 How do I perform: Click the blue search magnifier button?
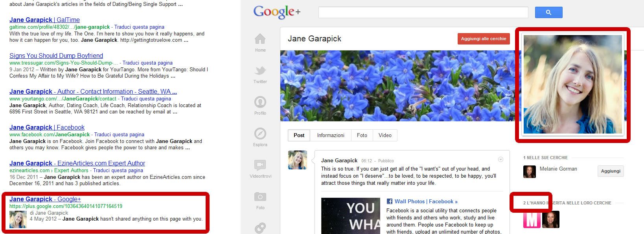click(548, 12)
